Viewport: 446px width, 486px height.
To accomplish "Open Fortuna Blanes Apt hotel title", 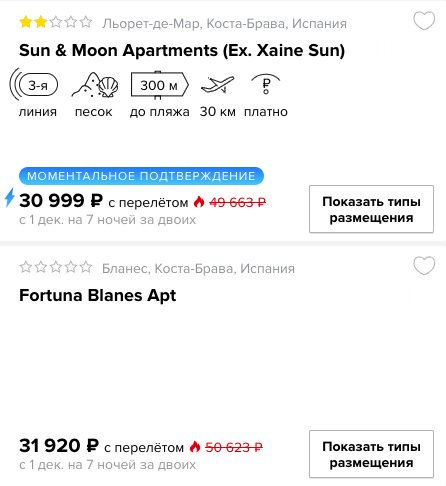I will [x=98, y=296].
